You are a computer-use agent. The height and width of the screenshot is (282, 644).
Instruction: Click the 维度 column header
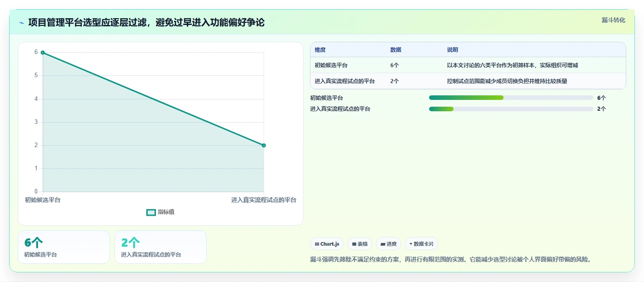[320, 50]
